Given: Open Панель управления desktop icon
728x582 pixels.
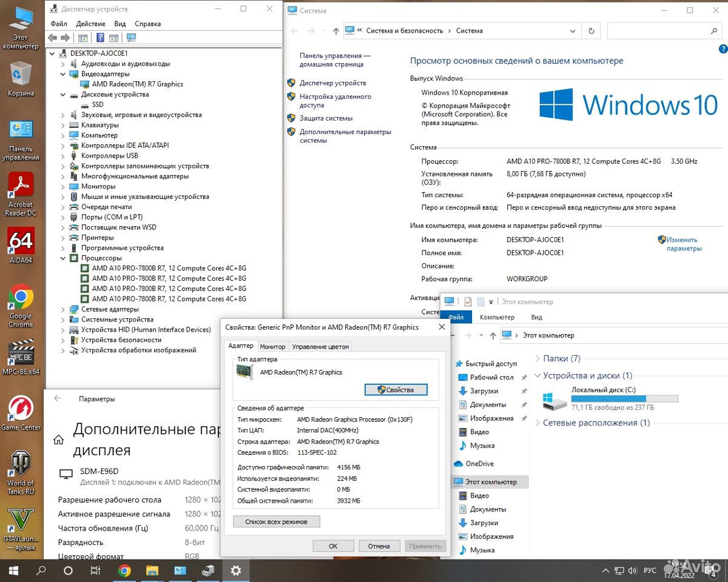Looking at the screenshot, I should point(21,141).
